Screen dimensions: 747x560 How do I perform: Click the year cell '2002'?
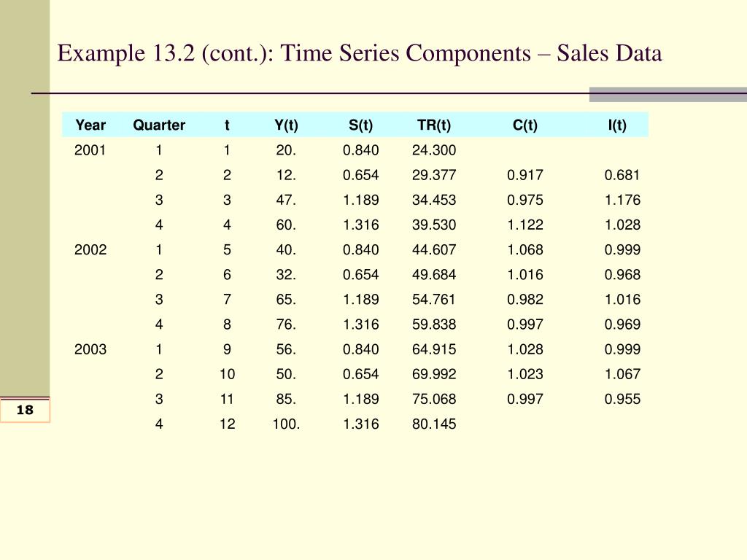point(90,249)
